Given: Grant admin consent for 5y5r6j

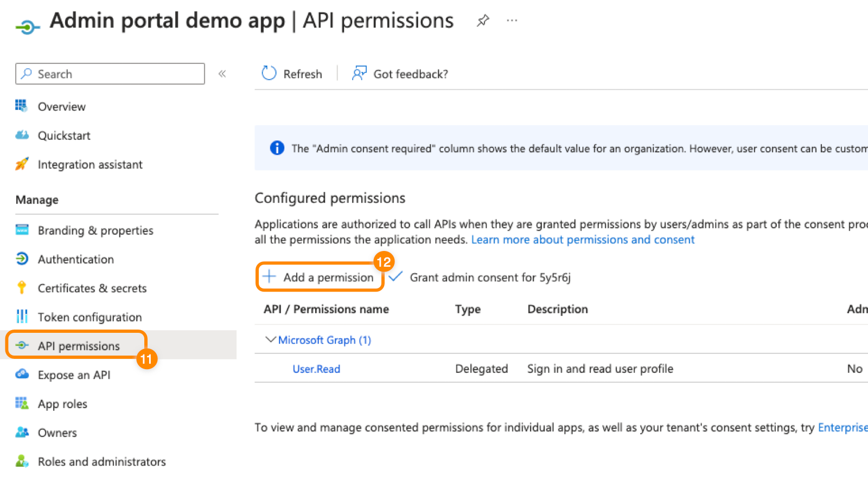Looking at the screenshot, I should click(480, 277).
